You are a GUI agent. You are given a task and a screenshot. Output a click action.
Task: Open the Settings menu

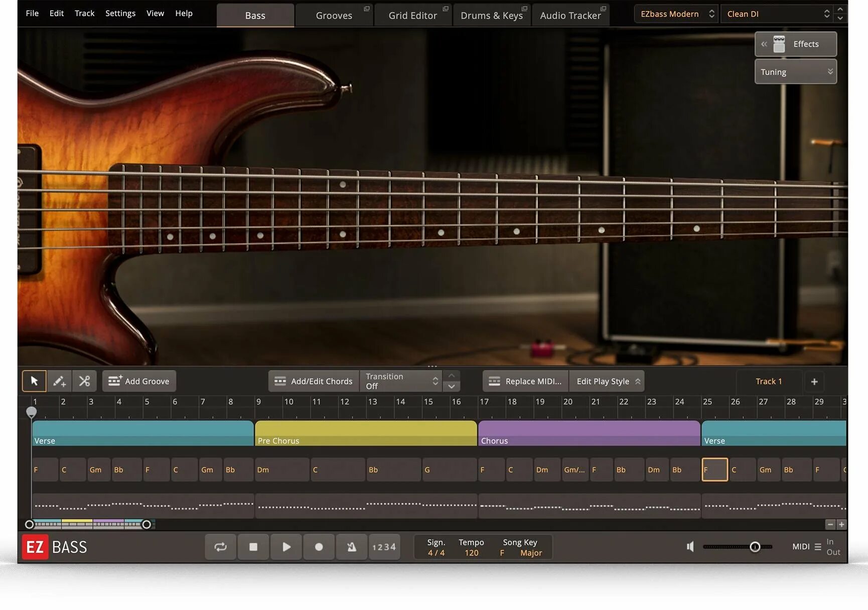120,13
